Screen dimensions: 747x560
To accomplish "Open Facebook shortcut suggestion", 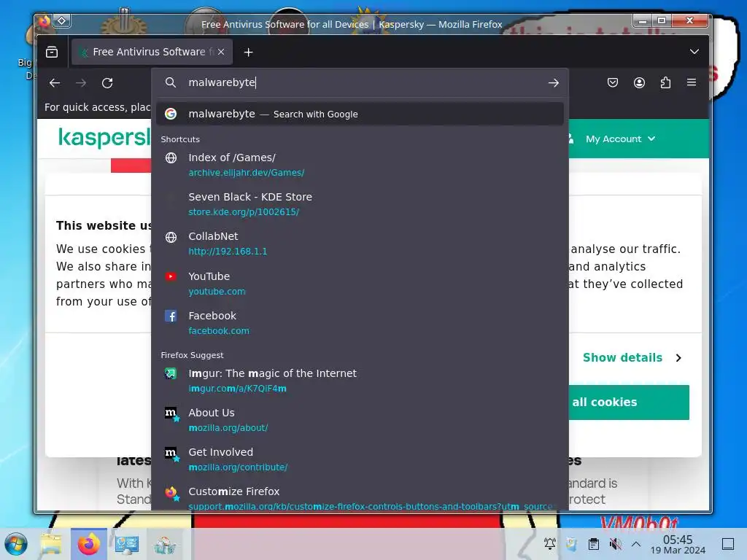I will coord(360,323).
